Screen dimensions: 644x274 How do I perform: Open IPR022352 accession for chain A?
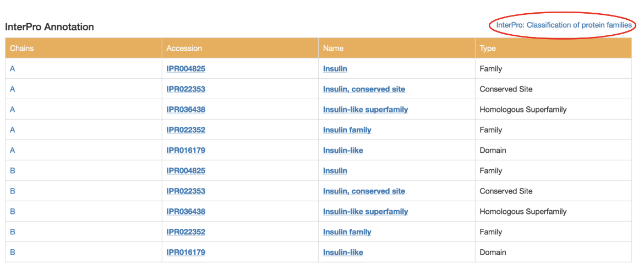[x=185, y=130]
